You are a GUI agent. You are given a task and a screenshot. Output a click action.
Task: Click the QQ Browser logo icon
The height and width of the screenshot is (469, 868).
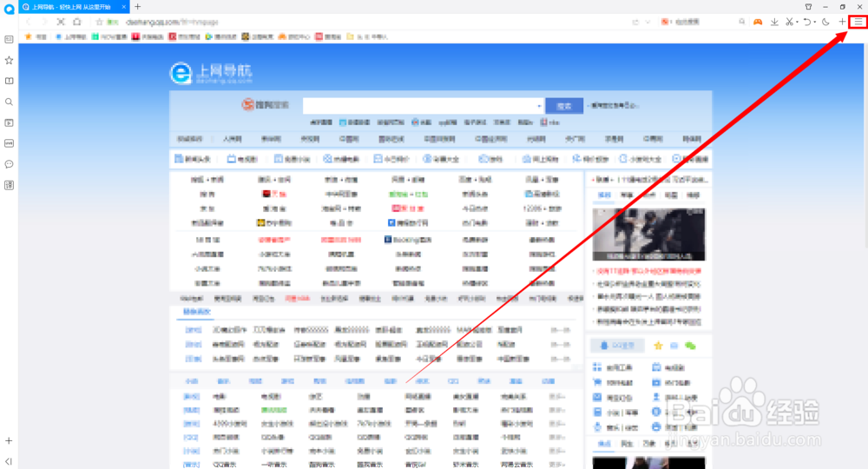pyautogui.click(x=9, y=10)
